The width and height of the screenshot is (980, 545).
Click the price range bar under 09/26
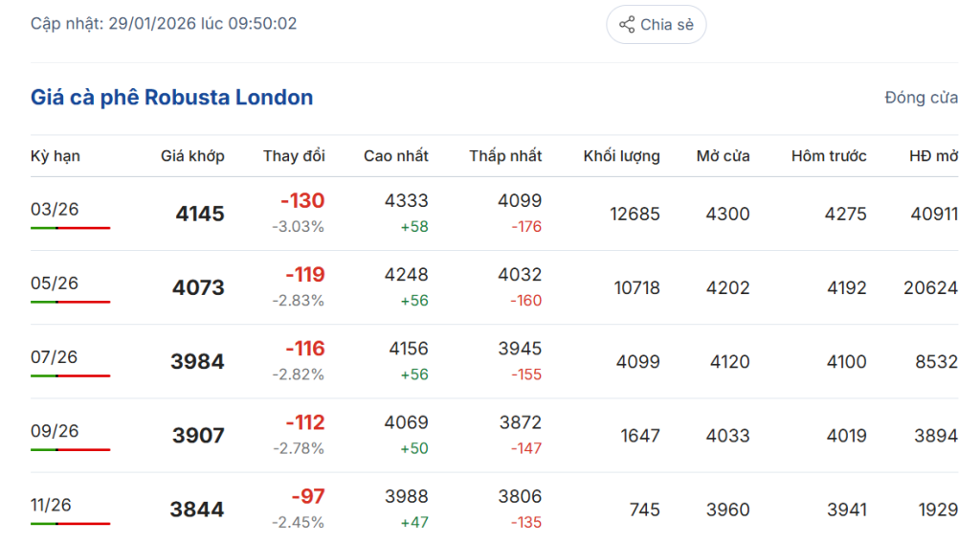(70, 450)
